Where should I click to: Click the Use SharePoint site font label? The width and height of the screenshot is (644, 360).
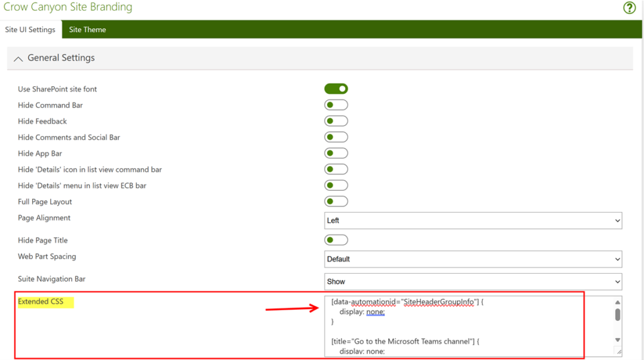click(57, 89)
